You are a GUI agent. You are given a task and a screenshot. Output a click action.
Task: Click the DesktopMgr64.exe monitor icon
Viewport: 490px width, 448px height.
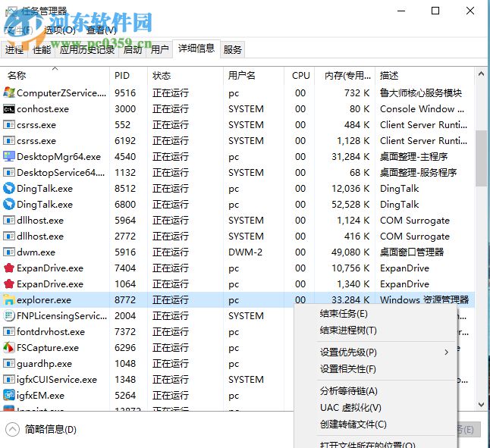point(9,156)
